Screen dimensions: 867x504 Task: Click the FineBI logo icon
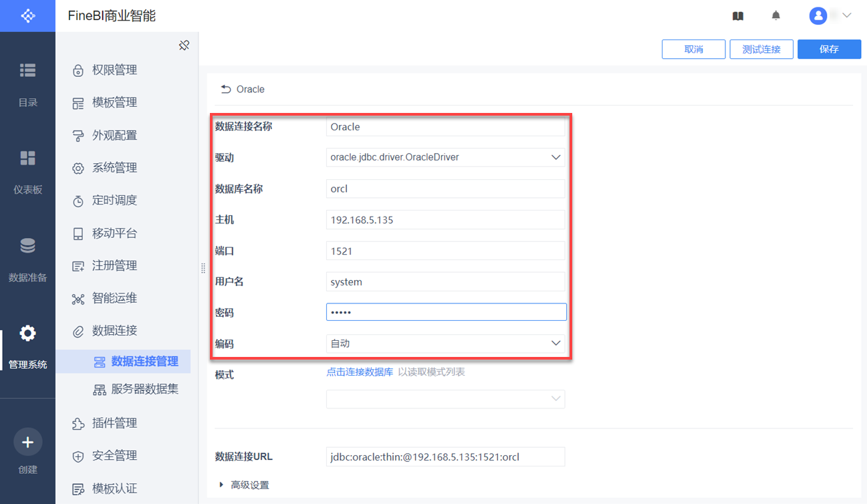27,15
